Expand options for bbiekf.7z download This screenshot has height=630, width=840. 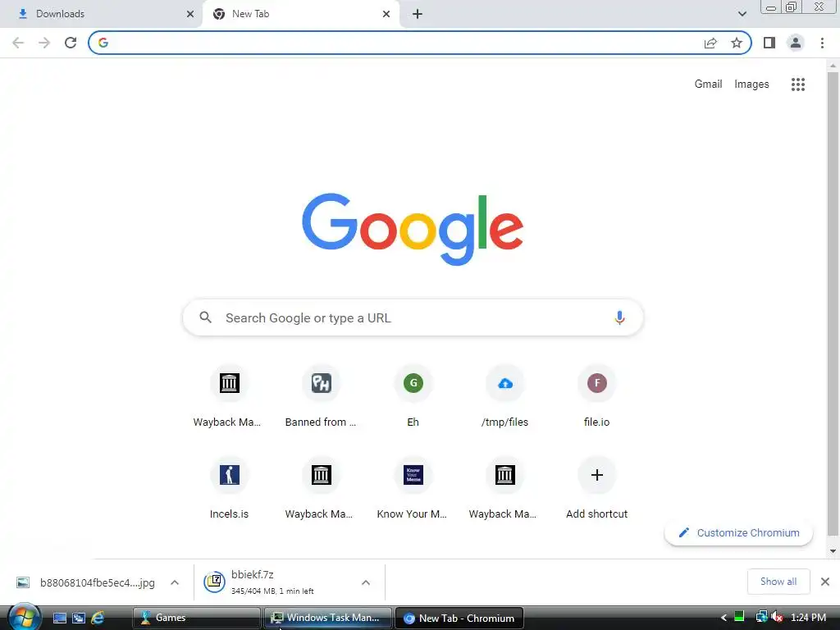[366, 582]
